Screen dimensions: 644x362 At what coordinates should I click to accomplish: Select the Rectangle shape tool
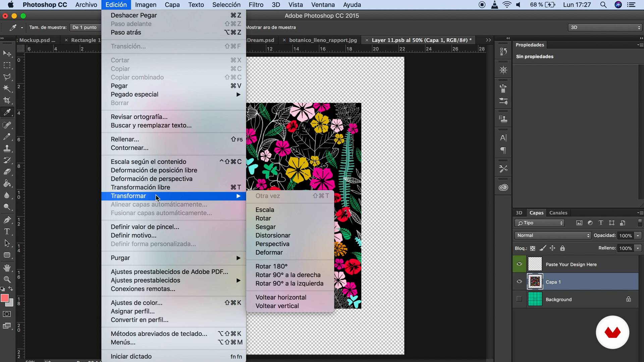tap(7, 255)
